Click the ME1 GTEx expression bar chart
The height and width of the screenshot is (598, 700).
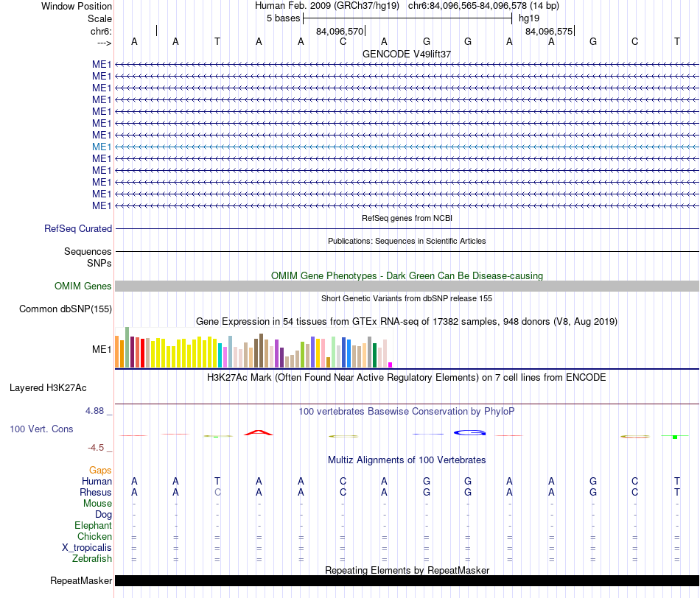click(x=253, y=348)
